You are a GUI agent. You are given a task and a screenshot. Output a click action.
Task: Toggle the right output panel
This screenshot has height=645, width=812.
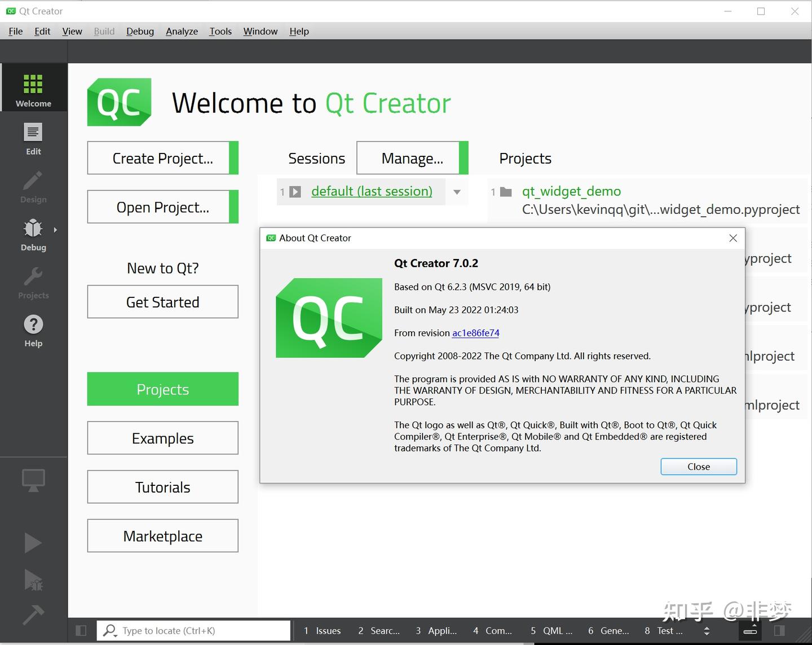(780, 630)
